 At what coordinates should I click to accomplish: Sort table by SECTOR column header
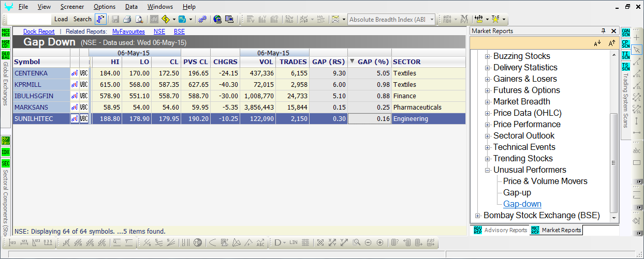(x=429, y=62)
